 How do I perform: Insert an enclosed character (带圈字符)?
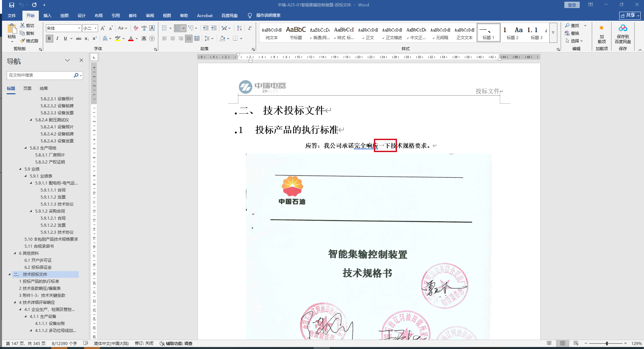tap(152, 38)
